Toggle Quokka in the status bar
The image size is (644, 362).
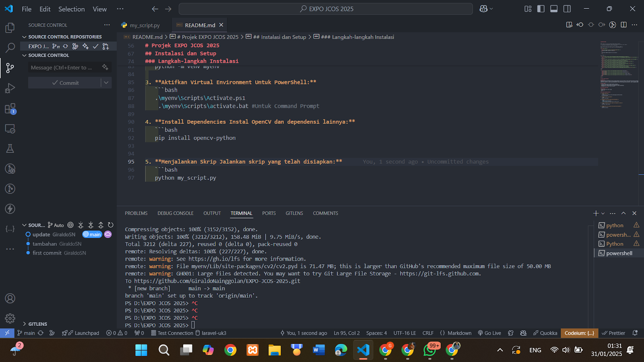click(x=545, y=333)
